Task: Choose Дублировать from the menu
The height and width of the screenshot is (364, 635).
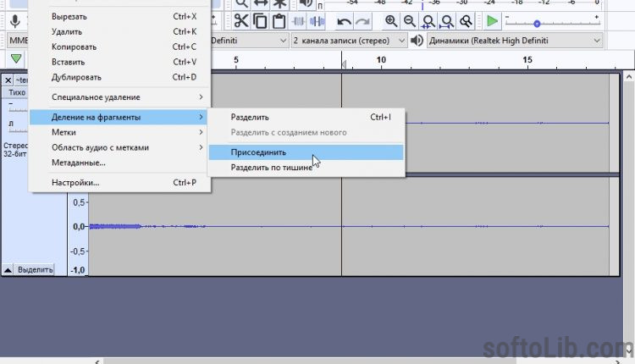Action: pyautogui.click(x=120, y=77)
